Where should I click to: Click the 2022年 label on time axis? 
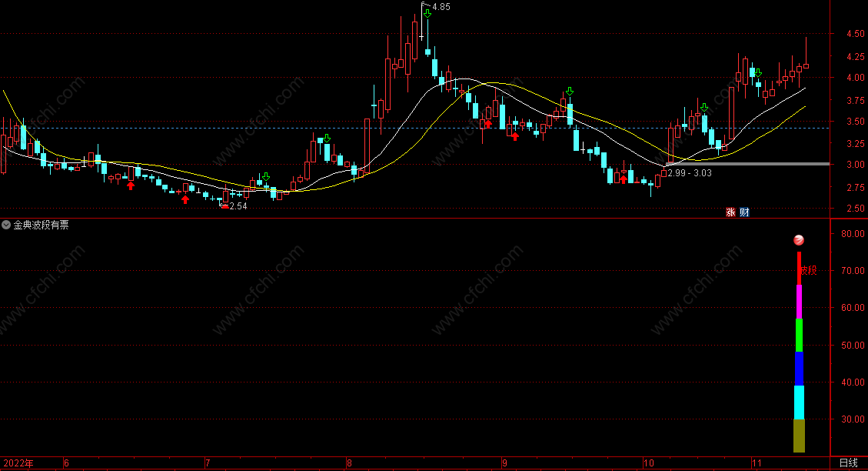[18, 463]
